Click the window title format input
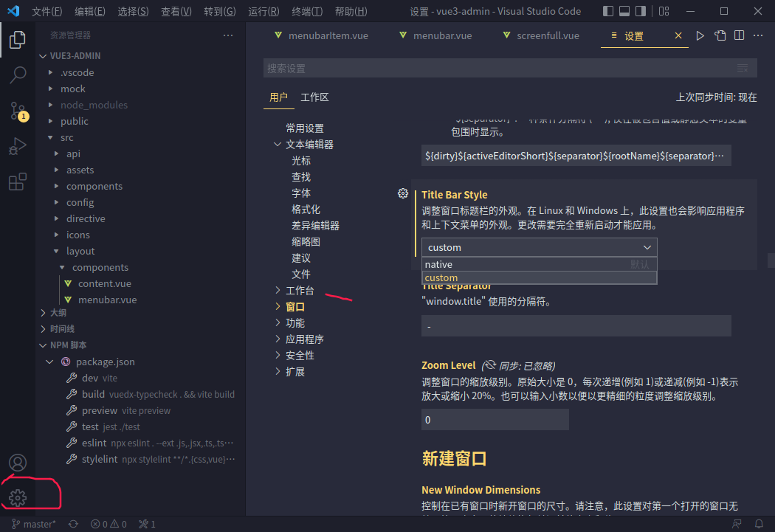The image size is (775, 532). (x=576, y=156)
